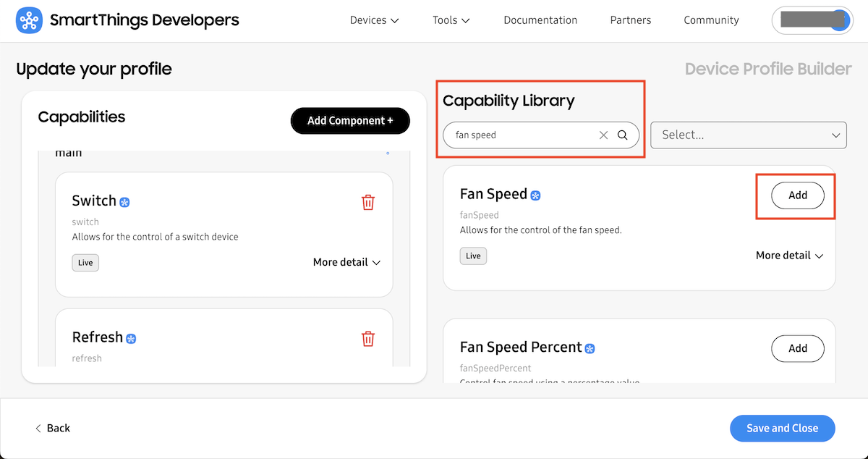Open the Select... filter dropdown
This screenshot has height=459, width=868.
[748, 135]
